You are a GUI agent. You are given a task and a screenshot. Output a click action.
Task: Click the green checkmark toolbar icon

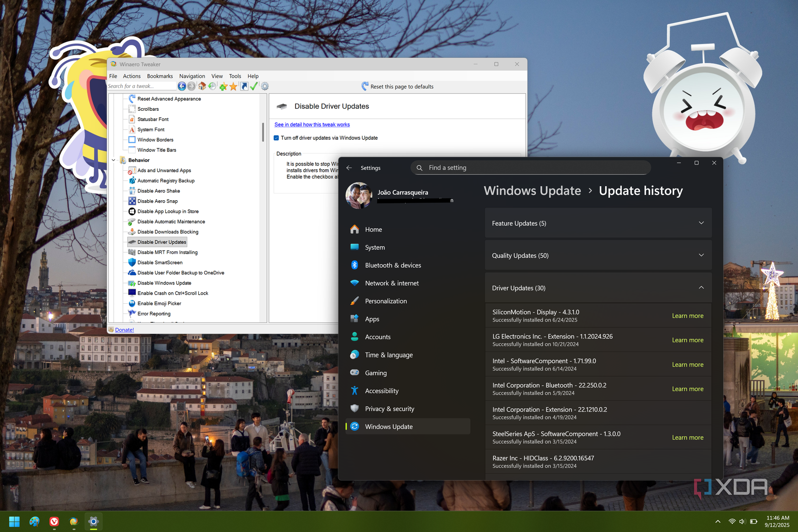tap(254, 86)
